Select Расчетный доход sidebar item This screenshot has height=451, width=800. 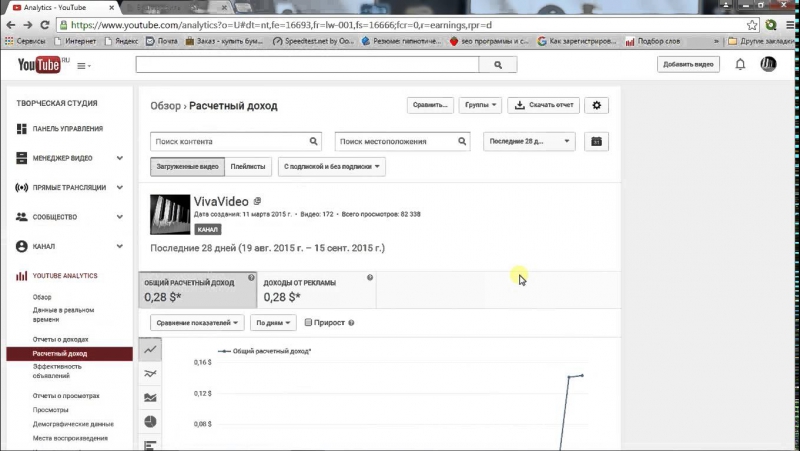69,354
